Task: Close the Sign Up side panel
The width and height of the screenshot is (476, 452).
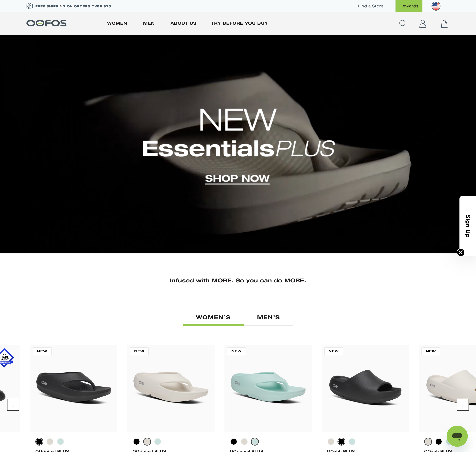Action: click(461, 252)
